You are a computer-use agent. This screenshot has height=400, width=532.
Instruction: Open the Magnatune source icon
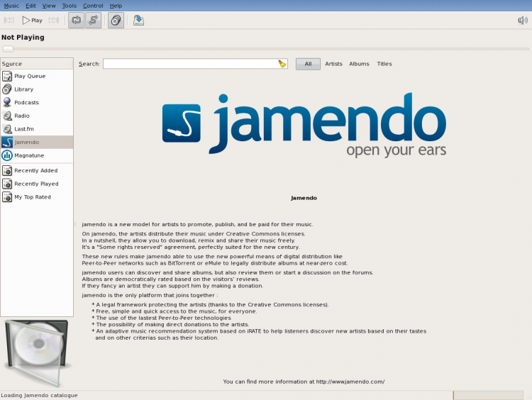coord(7,155)
